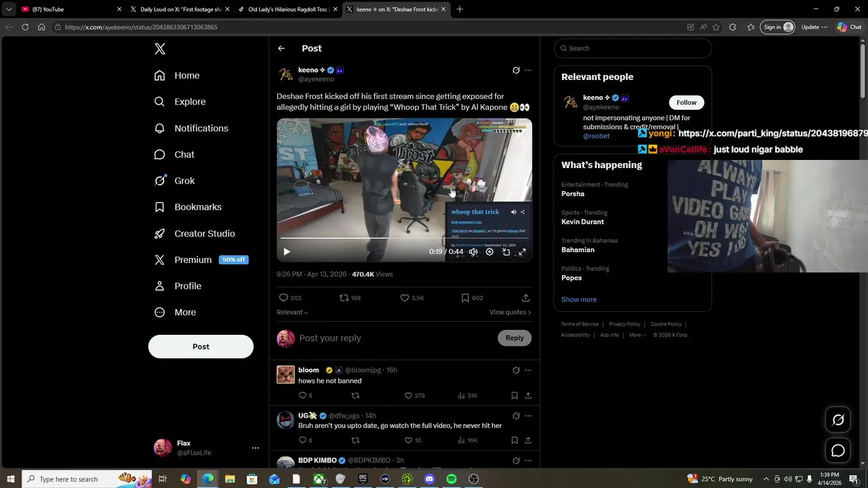Open the Chat item in X sidebar

click(174, 155)
